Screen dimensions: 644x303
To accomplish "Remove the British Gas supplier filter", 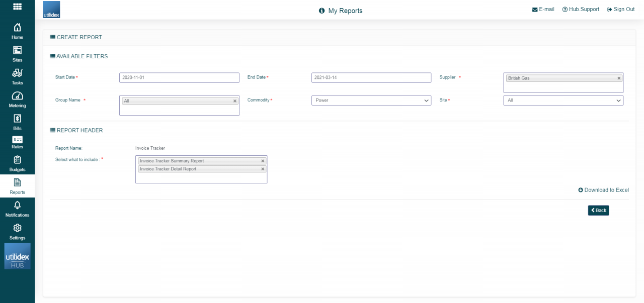I will [619, 78].
